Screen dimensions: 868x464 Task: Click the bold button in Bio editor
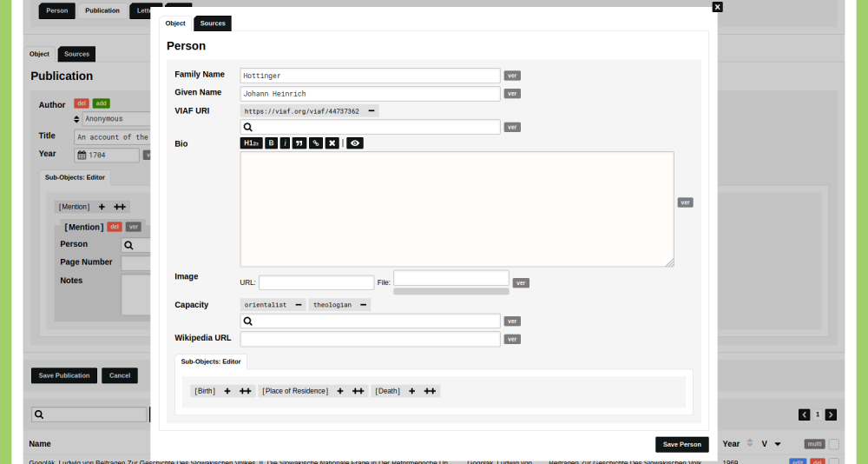pos(271,143)
